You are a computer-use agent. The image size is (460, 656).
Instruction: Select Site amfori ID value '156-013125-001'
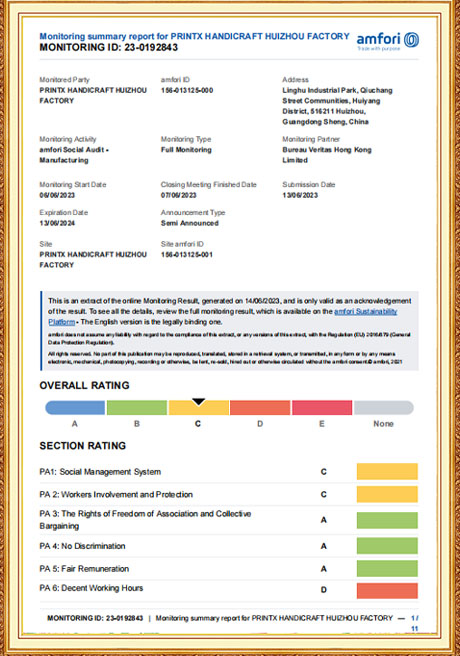[187, 254]
